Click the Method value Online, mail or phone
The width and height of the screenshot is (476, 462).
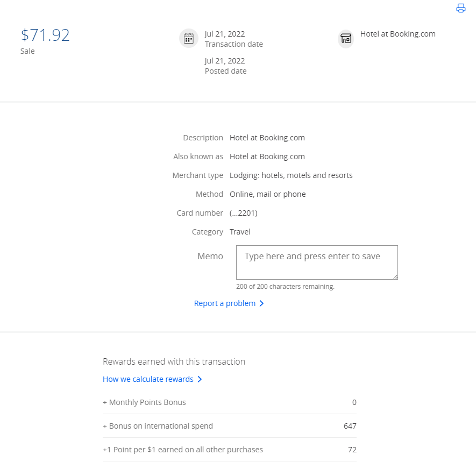click(x=267, y=194)
